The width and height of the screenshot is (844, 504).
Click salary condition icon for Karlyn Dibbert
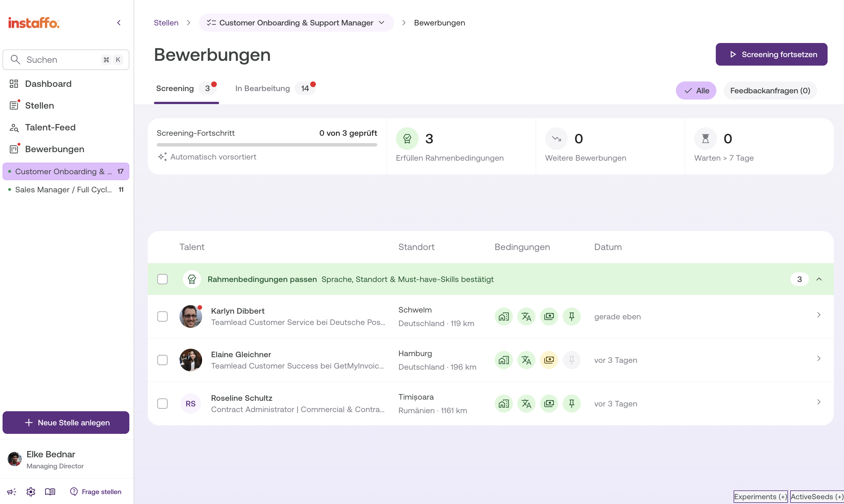(x=549, y=316)
